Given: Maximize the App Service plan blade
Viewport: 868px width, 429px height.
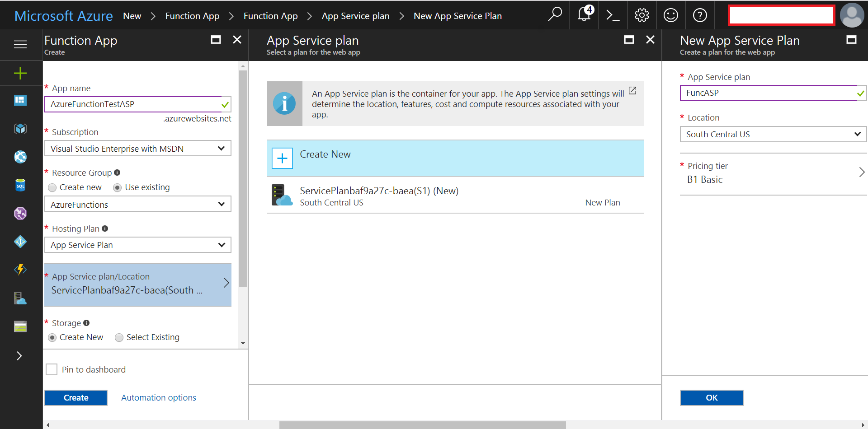Looking at the screenshot, I should point(629,40).
